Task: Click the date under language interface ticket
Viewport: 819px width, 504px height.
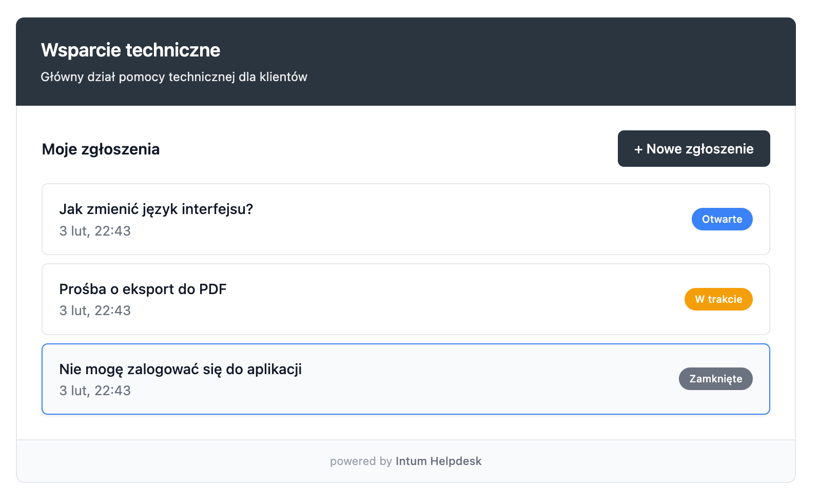Action: [x=95, y=231]
